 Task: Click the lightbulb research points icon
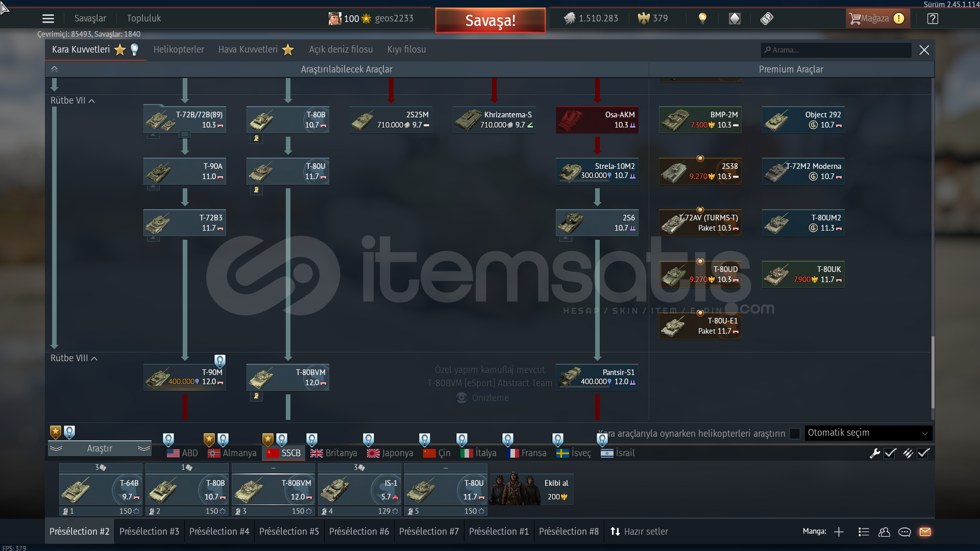click(x=703, y=18)
